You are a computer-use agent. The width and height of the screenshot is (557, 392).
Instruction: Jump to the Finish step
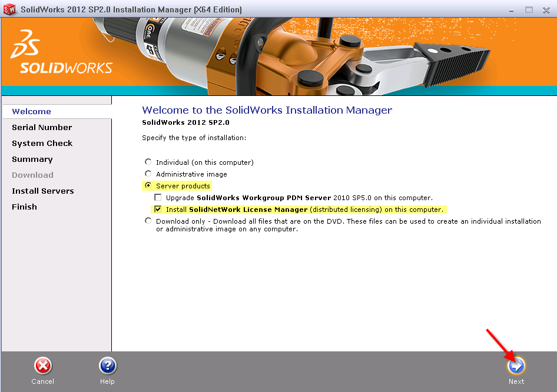coord(24,207)
